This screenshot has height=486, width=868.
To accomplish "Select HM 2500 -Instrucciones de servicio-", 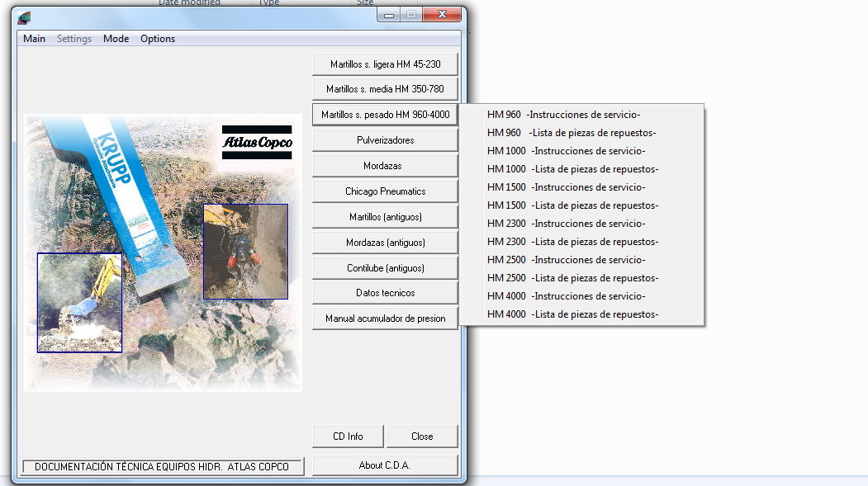I will [581, 260].
